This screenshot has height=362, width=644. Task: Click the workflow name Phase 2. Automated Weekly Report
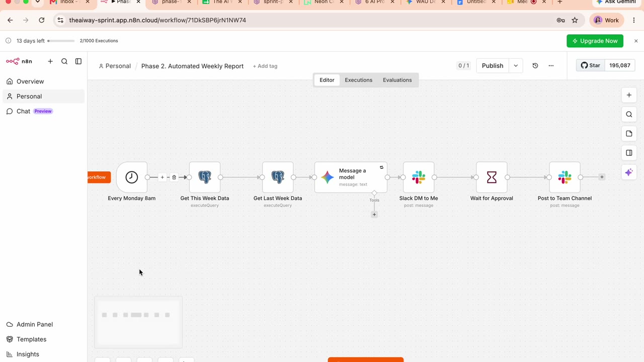(192, 66)
